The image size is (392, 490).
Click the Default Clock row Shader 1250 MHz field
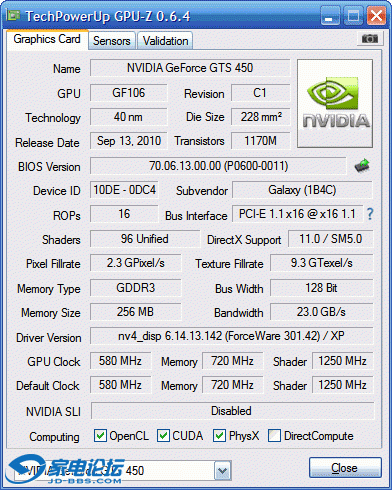pyautogui.click(x=342, y=385)
